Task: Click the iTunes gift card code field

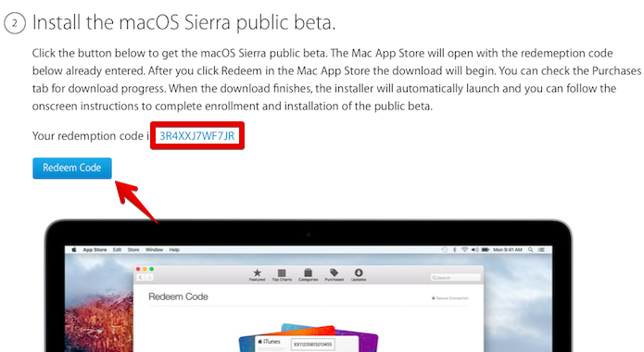Action: coord(312,345)
